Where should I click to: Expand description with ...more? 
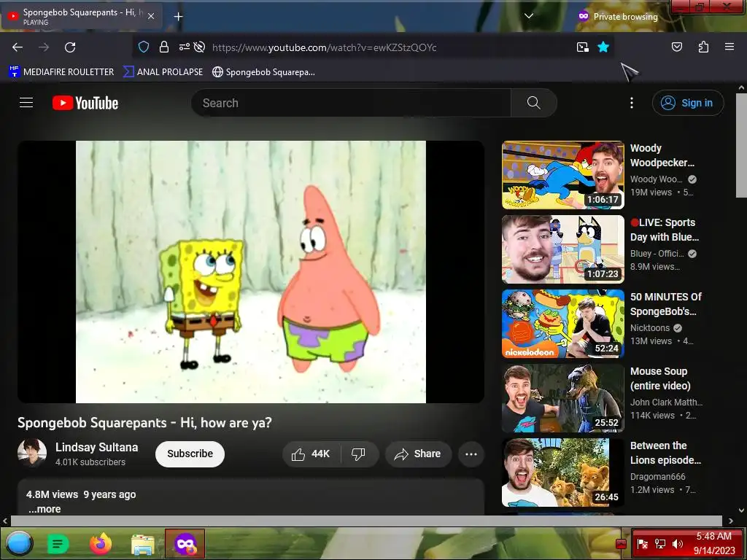point(44,509)
